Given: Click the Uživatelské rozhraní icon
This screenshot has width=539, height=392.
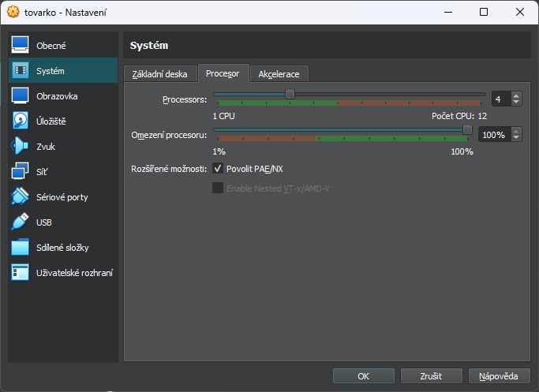Looking at the screenshot, I should pos(21,273).
